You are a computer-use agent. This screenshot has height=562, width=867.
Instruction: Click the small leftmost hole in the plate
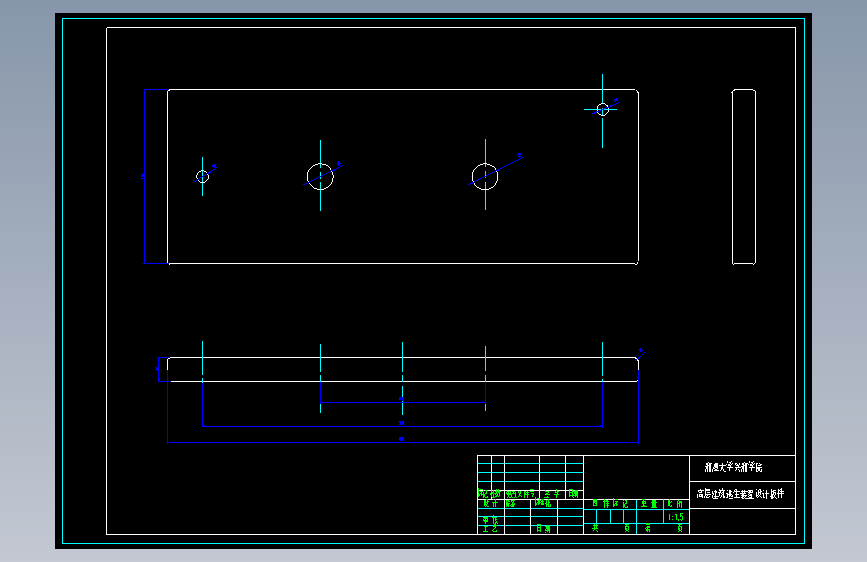click(x=202, y=176)
